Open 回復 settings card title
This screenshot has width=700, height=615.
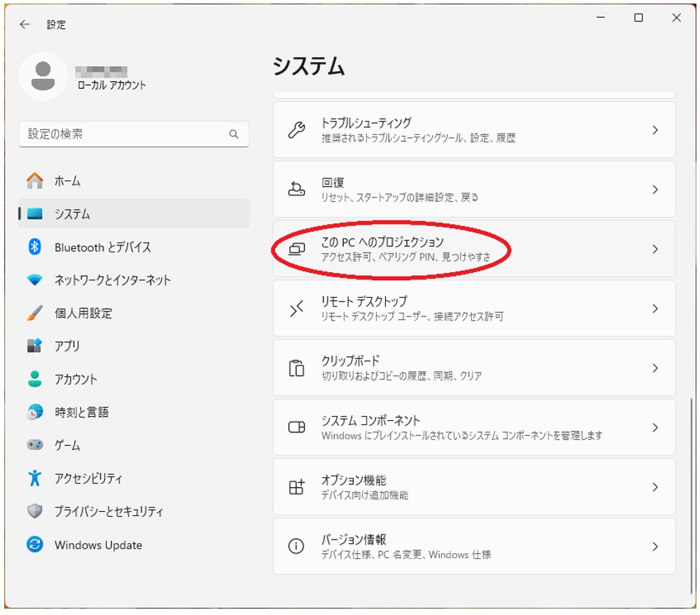point(333,182)
